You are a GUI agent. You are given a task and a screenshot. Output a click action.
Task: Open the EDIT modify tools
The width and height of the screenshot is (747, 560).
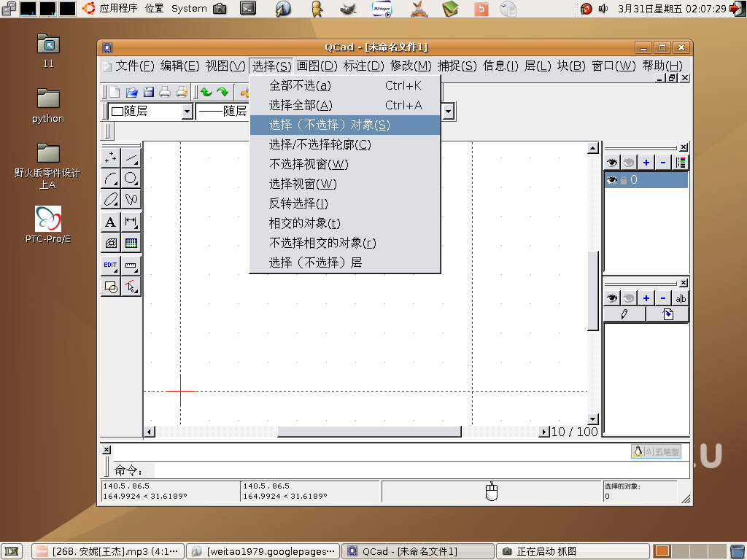111,265
